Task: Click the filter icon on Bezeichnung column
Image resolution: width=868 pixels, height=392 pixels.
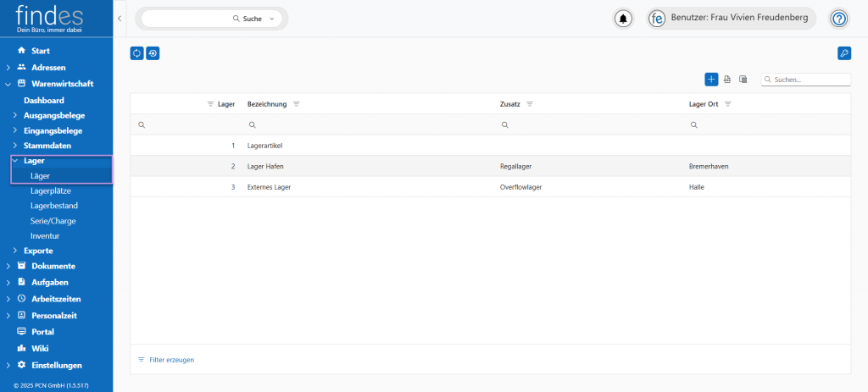Action: click(297, 104)
